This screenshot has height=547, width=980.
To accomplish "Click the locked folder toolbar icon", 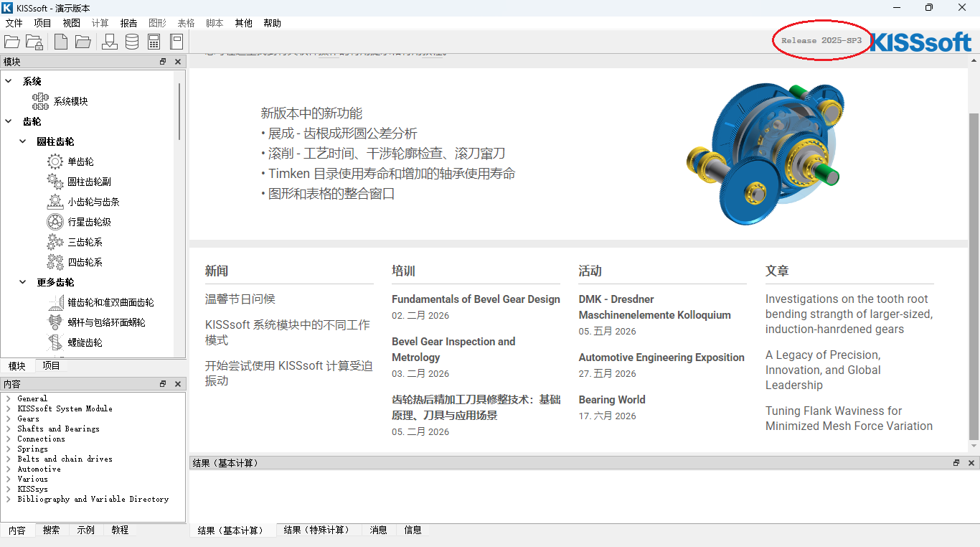I will tap(34, 42).
